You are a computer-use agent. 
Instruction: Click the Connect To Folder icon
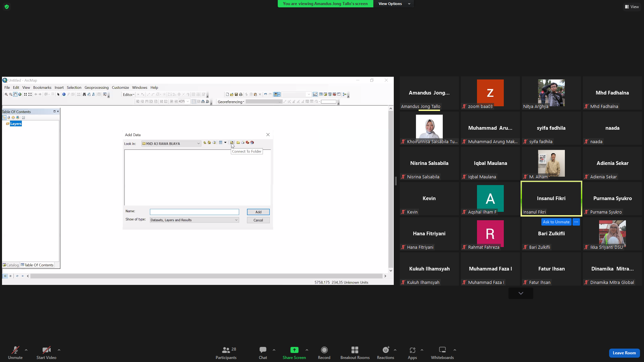click(x=232, y=143)
